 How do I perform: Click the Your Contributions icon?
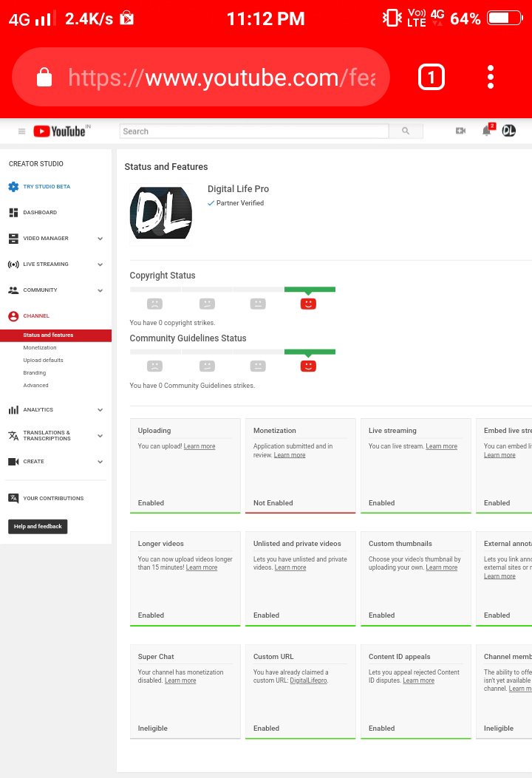tap(13, 498)
